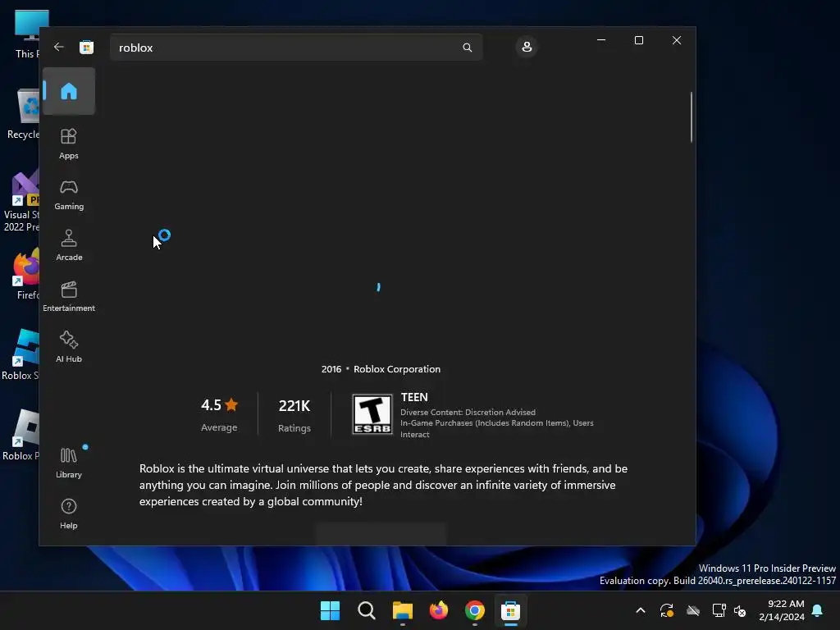Minimize the Microsoft Store window
The image size is (840, 630).
point(601,40)
